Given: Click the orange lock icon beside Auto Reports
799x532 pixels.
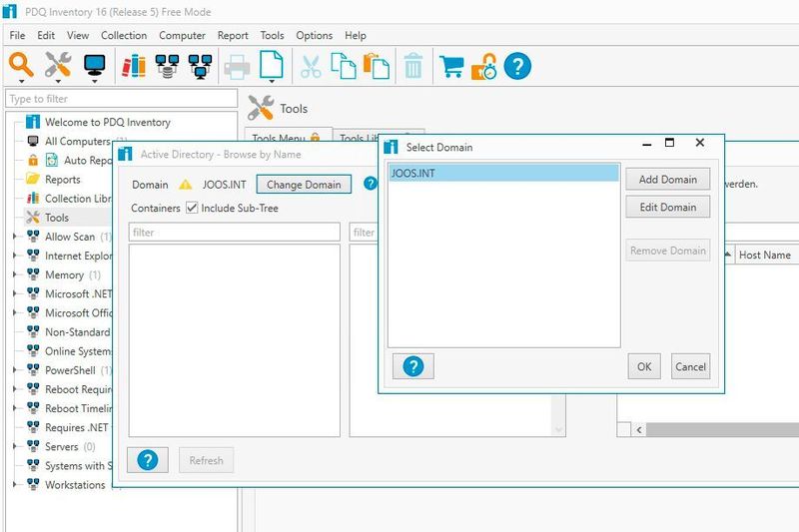Looking at the screenshot, I should (x=33, y=160).
